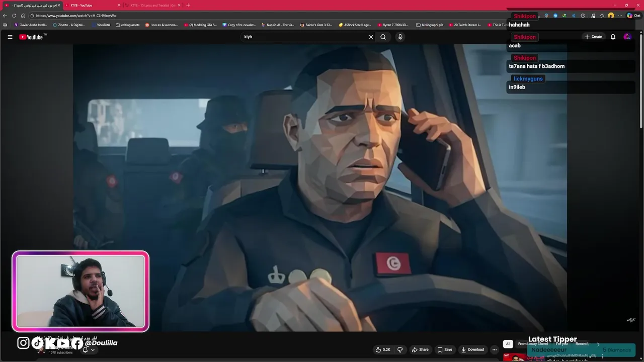Start voice search with the microphone

(400, 37)
